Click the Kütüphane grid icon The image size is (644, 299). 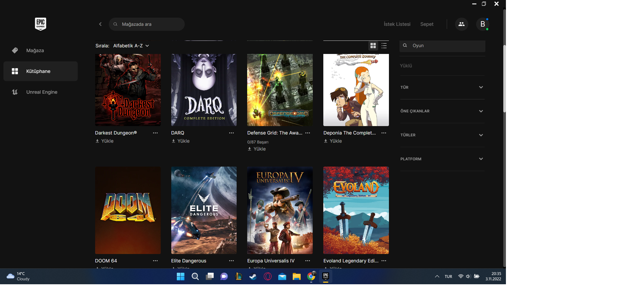pos(15,71)
